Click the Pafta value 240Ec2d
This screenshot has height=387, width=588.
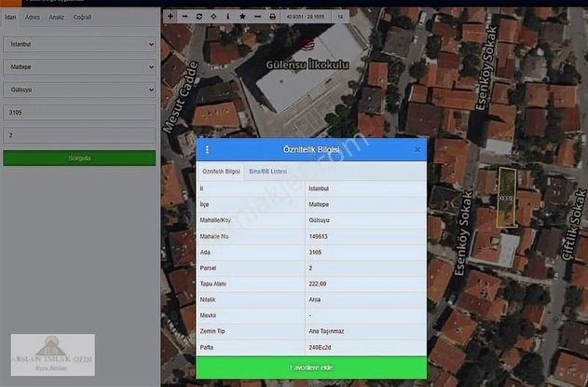point(320,348)
